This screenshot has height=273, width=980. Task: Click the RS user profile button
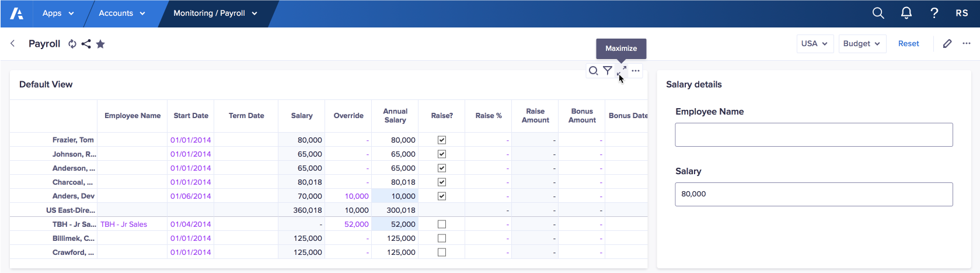click(962, 13)
